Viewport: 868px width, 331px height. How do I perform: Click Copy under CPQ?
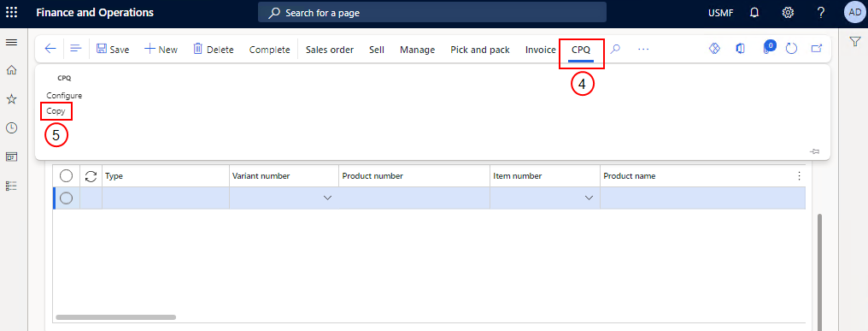point(56,111)
